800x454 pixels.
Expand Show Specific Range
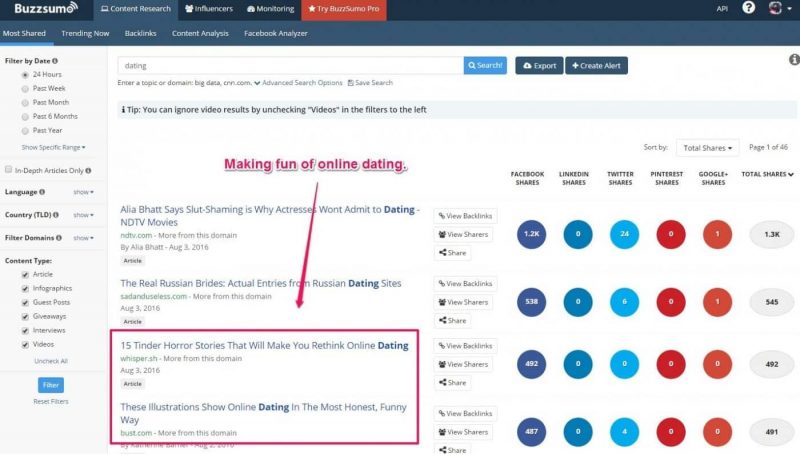pyautogui.click(x=54, y=147)
